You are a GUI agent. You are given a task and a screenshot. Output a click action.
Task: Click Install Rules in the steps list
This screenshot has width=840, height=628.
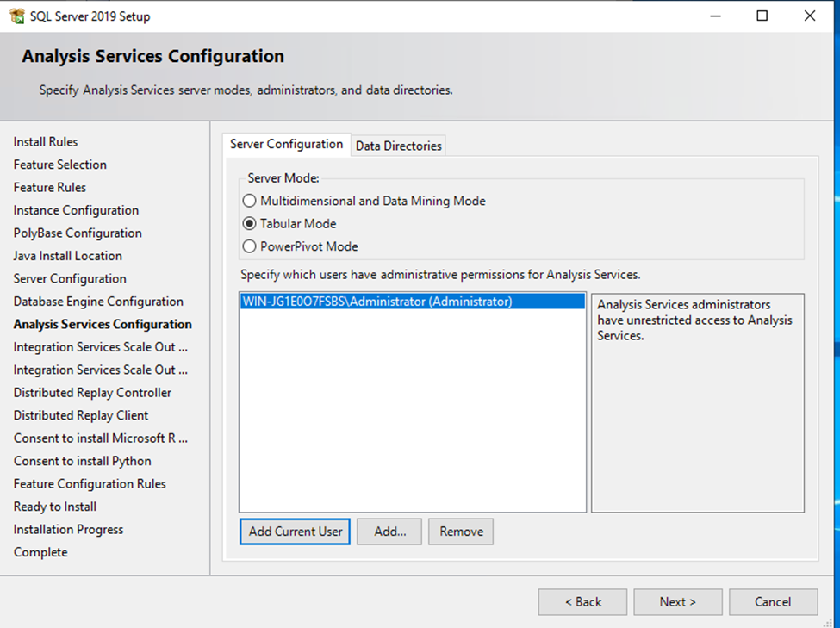[x=46, y=142]
